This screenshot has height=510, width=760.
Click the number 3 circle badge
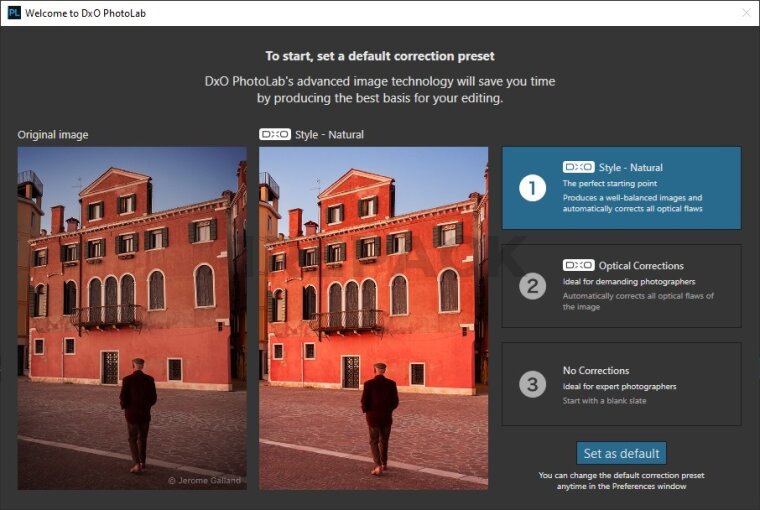click(532, 384)
